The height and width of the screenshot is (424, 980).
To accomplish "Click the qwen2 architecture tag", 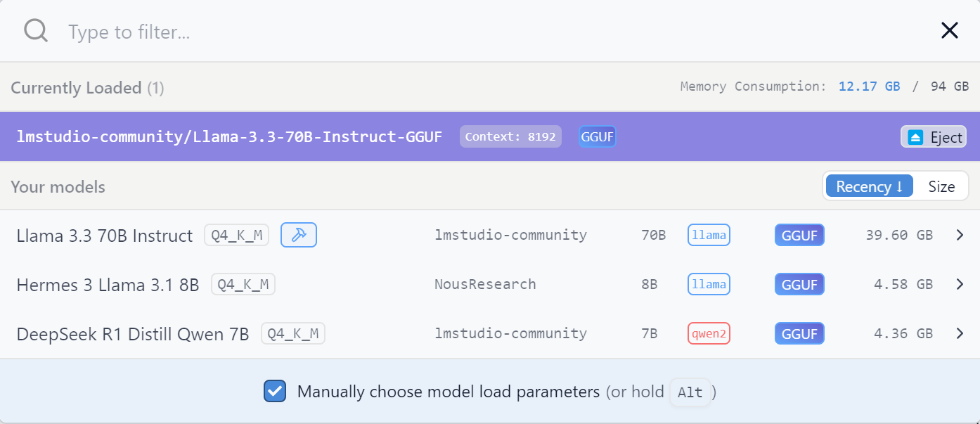I will (x=709, y=333).
